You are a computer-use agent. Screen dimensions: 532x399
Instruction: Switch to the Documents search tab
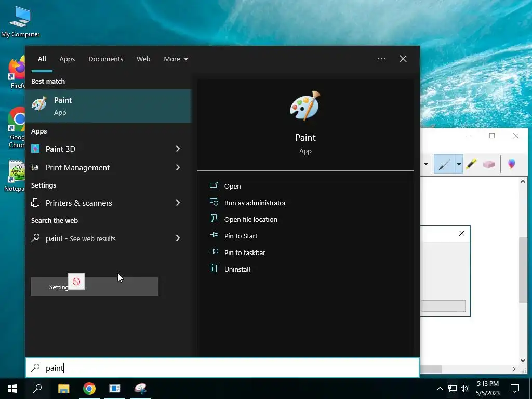pyautogui.click(x=105, y=59)
